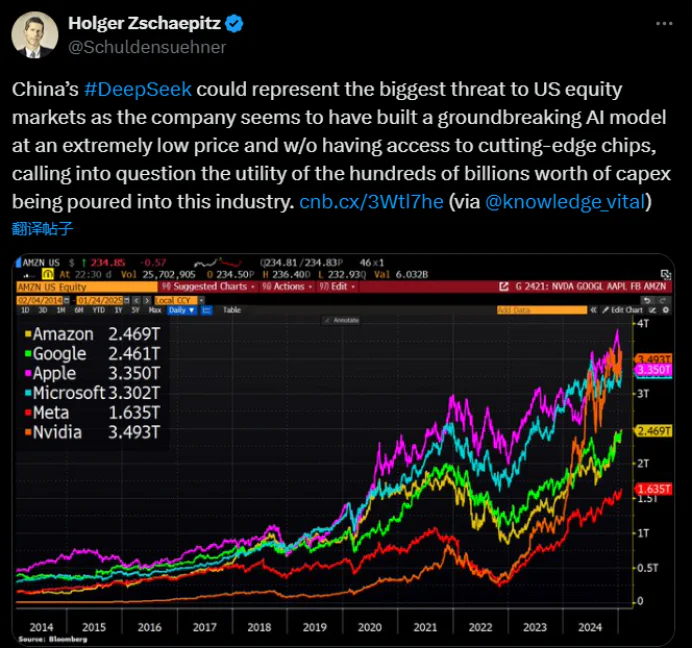Open the chart settings gear icon
The width and height of the screenshot is (693, 649).
[666, 310]
